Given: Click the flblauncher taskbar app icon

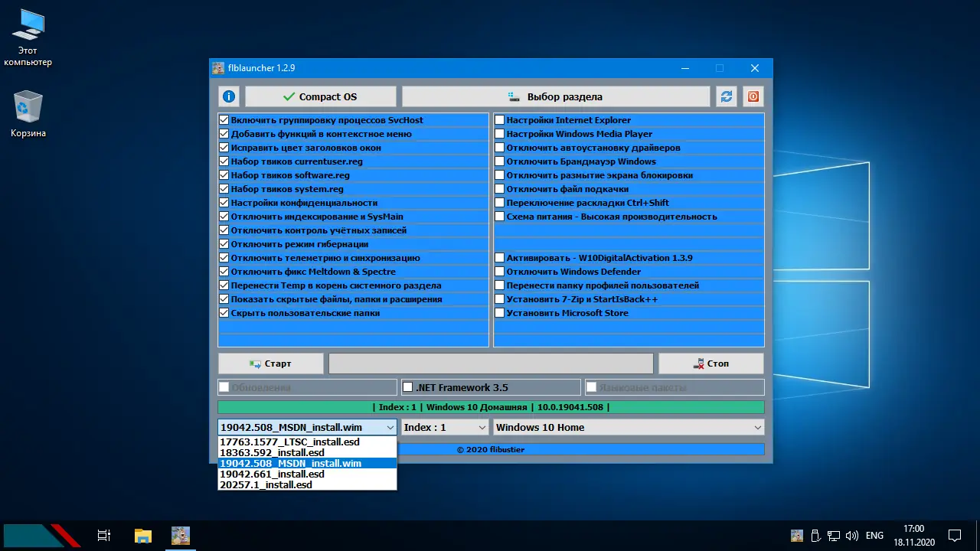Looking at the screenshot, I should pos(181,536).
